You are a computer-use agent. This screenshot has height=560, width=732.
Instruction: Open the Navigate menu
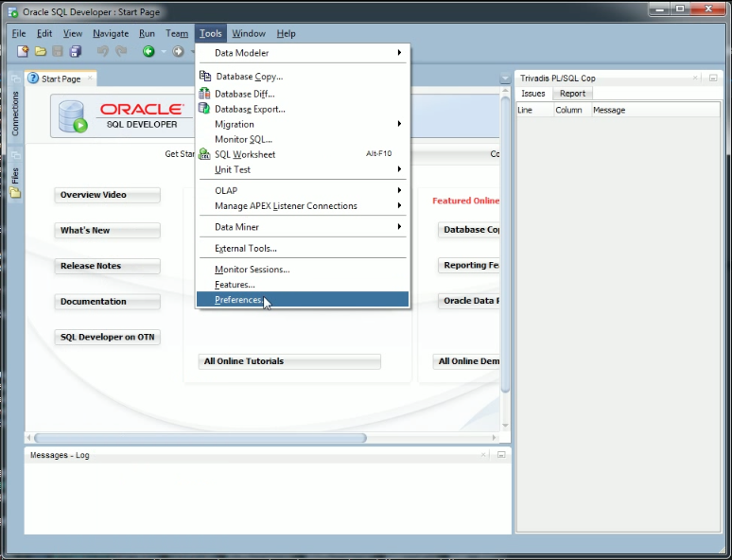111,34
